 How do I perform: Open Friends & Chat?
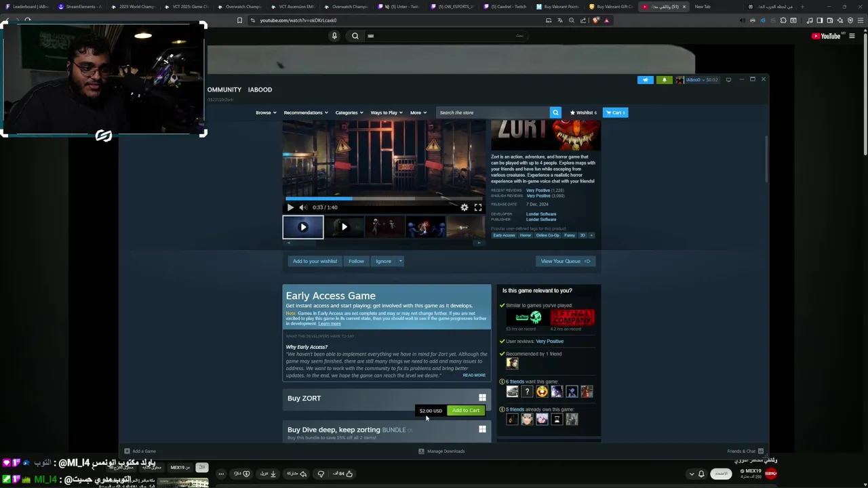point(745,451)
